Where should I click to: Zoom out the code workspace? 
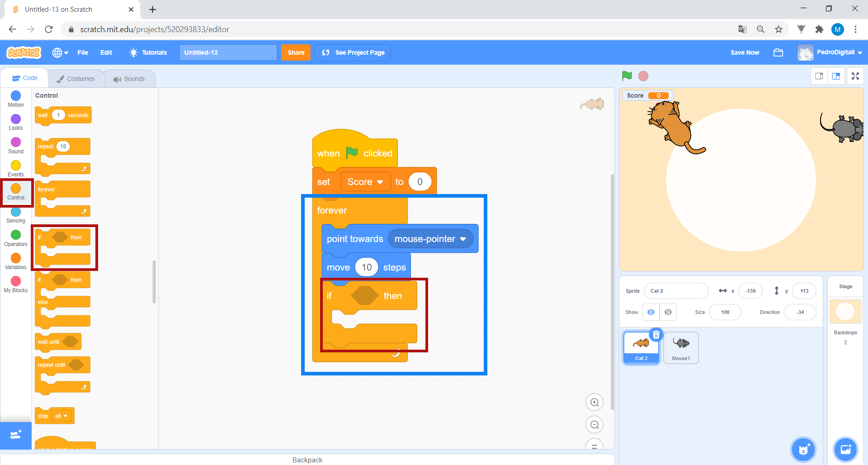594,425
